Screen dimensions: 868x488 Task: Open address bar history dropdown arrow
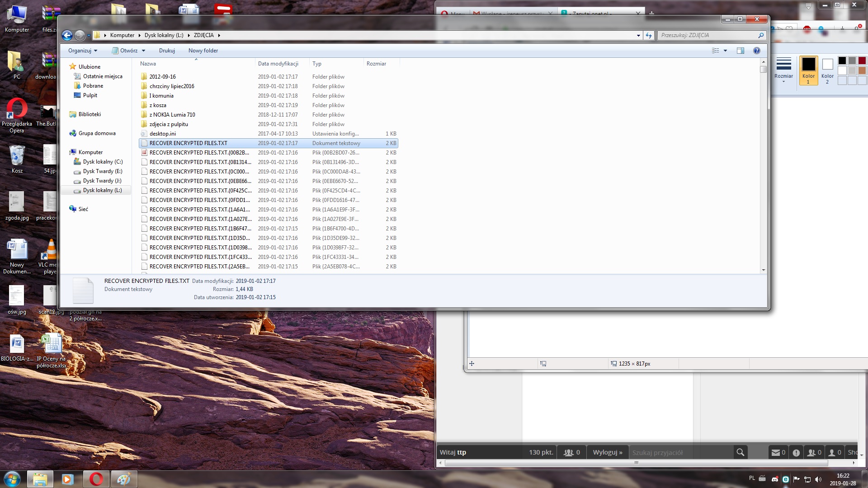(638, 35)
